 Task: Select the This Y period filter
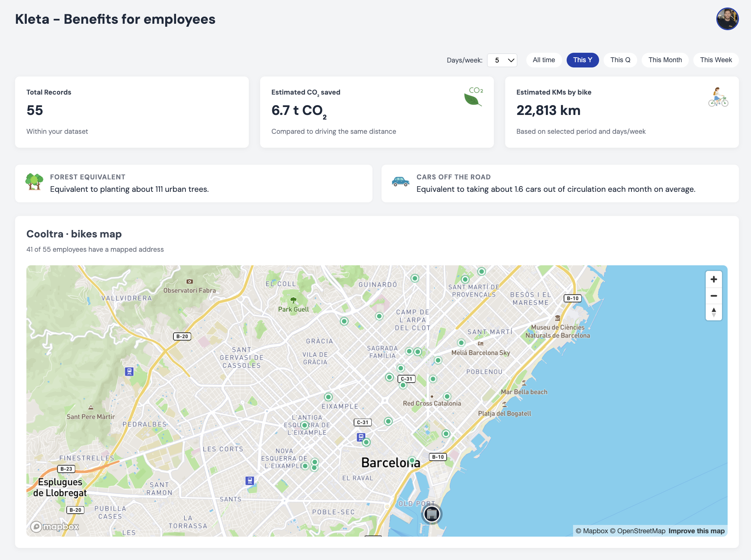pyautogui.click(x=582, y=60)
